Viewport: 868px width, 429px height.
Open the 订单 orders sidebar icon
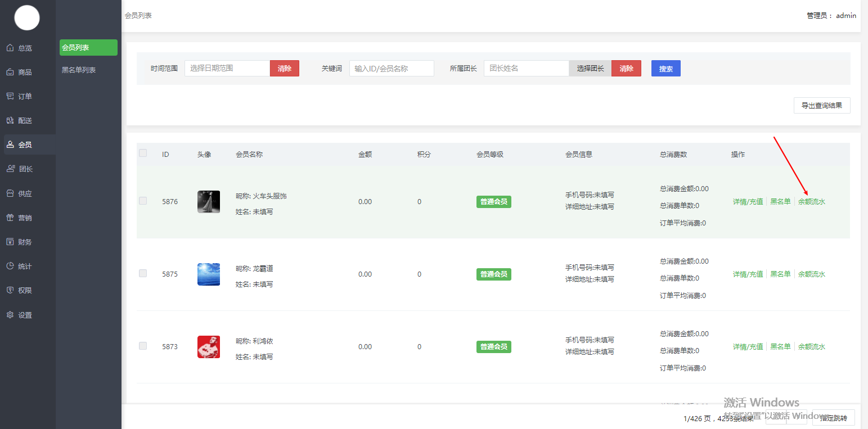pyautogui.click(x=10, y=96)
